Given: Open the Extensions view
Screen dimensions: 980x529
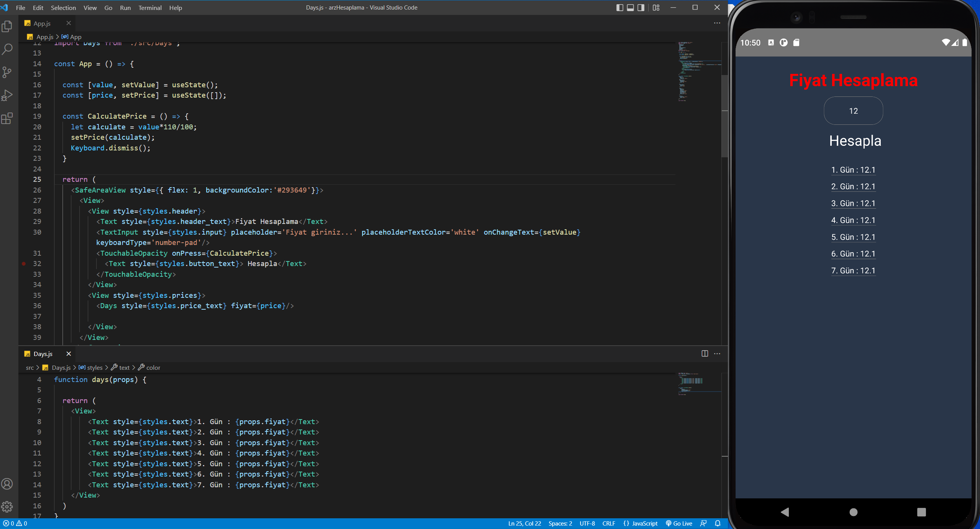Looking at the screenshot, I should (7, 118).
